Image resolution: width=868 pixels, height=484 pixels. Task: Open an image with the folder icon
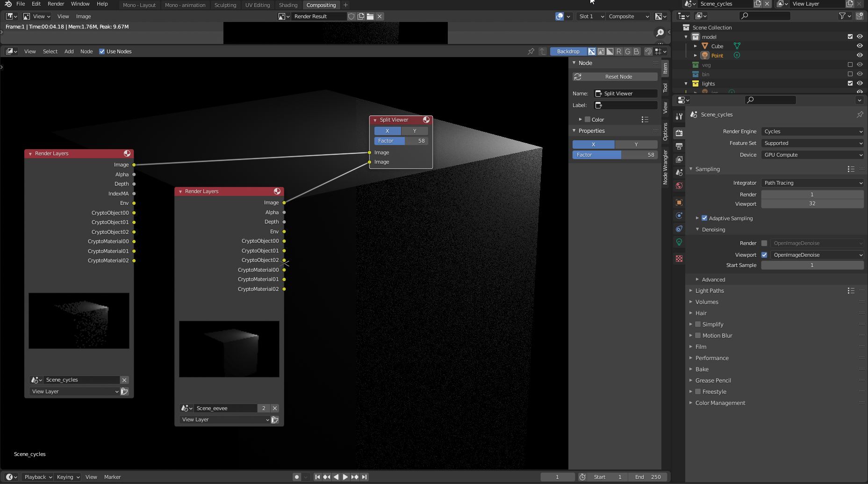[x=370, y=16]
